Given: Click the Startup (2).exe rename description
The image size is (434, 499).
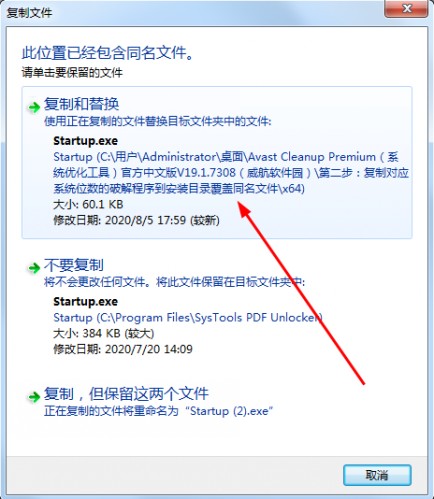Looking at the screenshot, I should 159,411.
